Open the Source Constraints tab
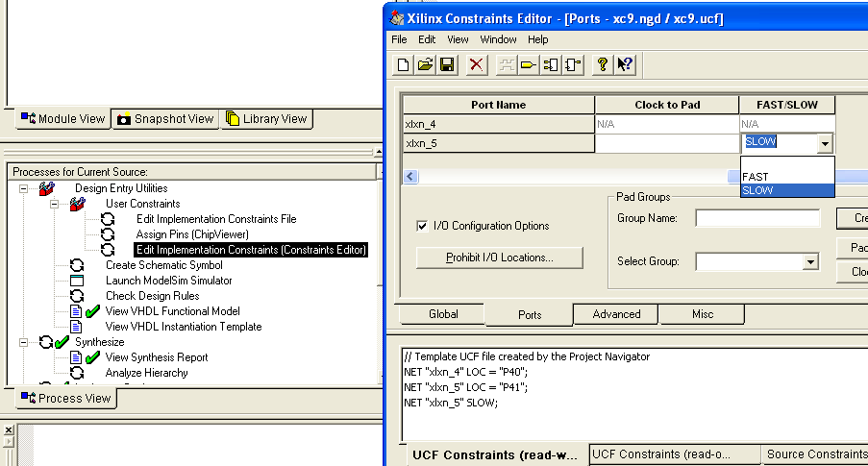The width and height of the screenshot is (868, 466). [x=815, y=454]
